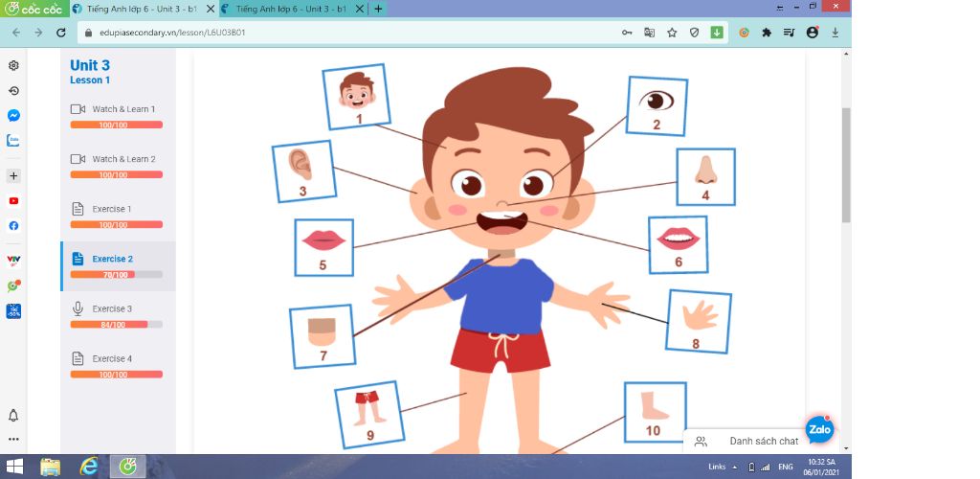The width and height of the screenshot is (980, 479).
Task: Click picture card 5 showing lips
Action: pyautogui.click(x=323, y=247)
